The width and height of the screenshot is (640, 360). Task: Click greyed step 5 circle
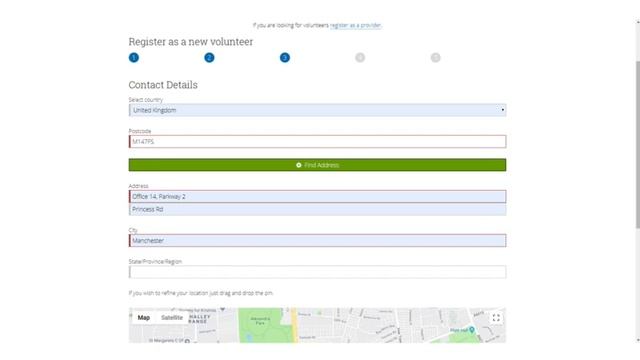[x=436, y=58]
